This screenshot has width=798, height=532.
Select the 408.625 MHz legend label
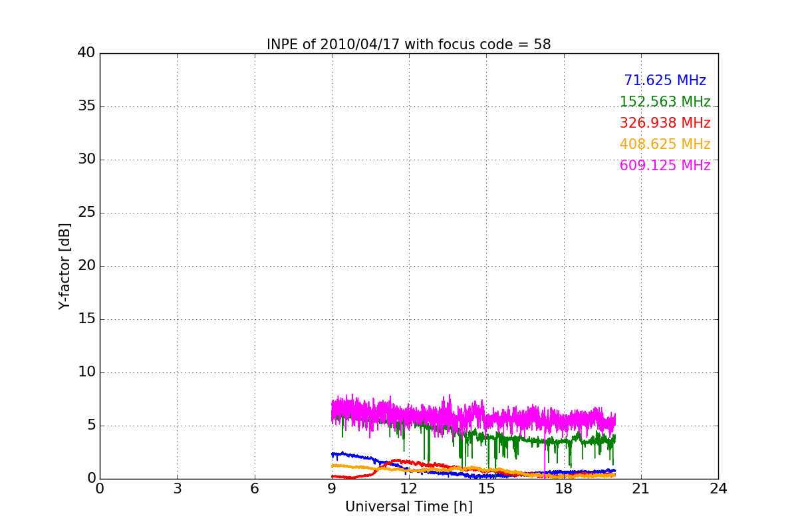665,144
